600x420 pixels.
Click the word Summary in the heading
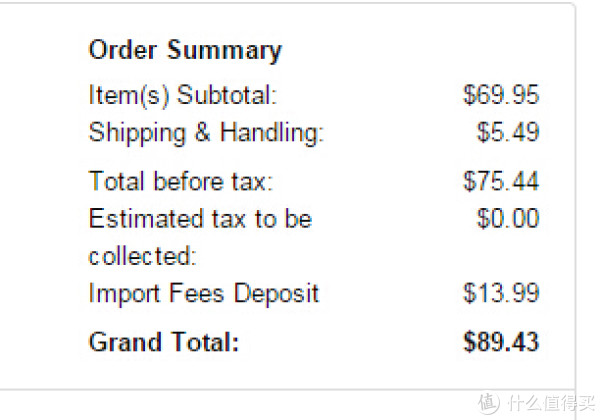pyautogui.click(x=224, y=51)
